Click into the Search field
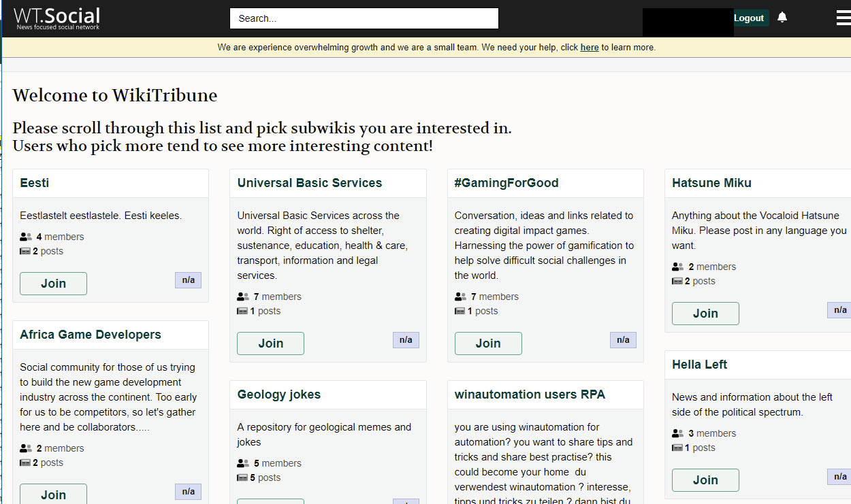The height and width of the screenshot is (504, 851). [x=364, y=18]
